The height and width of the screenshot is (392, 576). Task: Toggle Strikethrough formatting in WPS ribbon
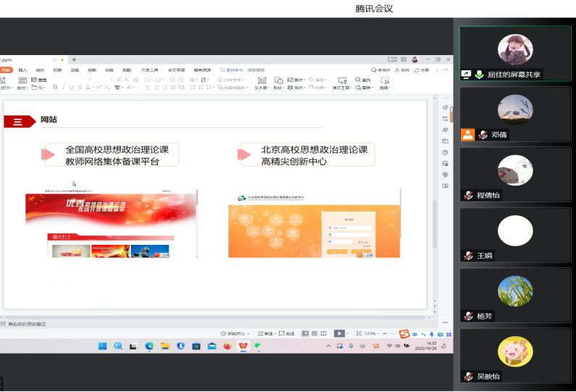(80, 88)
